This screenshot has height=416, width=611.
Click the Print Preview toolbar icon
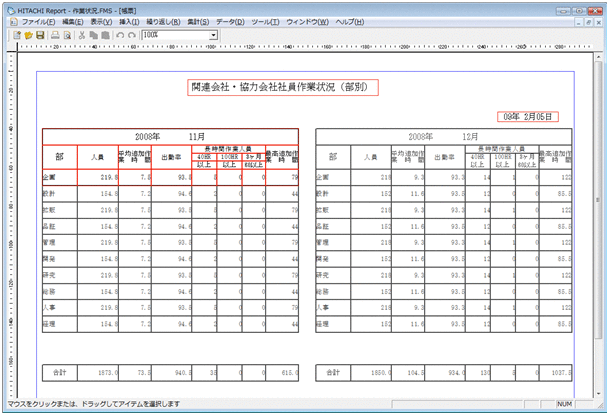pyautogui.click(x=67, y=35)
